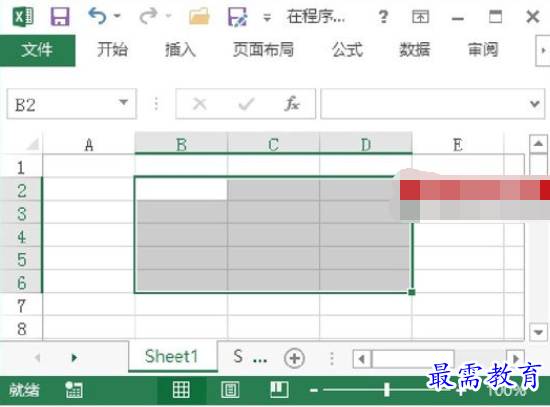
Task: Select column C header
Action: 273,145
